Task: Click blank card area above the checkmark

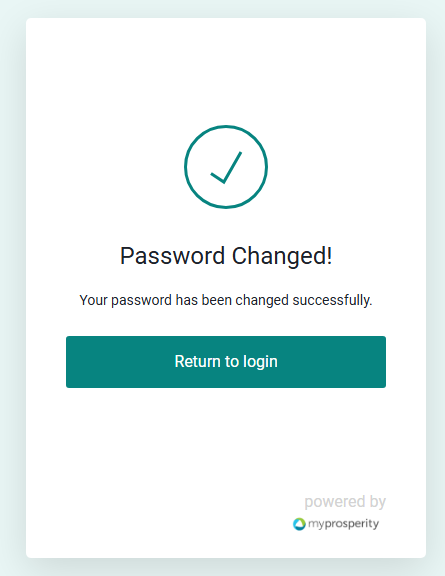Action: click(x=226, y=70)
